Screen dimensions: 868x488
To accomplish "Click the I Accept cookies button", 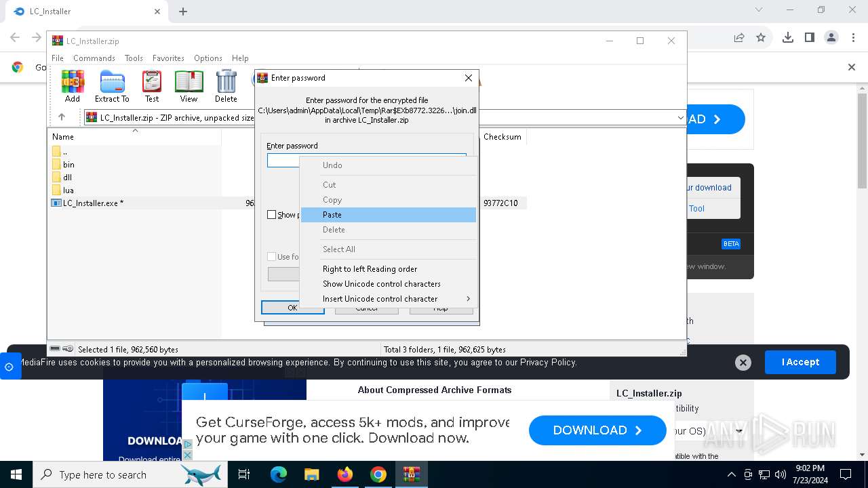I will coord(800,363).
